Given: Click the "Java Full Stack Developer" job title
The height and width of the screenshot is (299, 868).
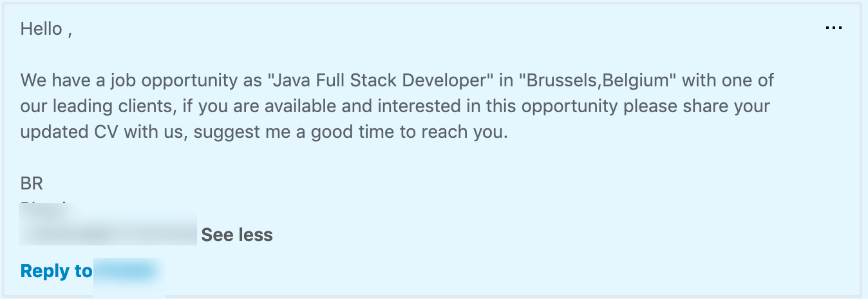Looking at the screenshot, I should [x=381, y=82].
